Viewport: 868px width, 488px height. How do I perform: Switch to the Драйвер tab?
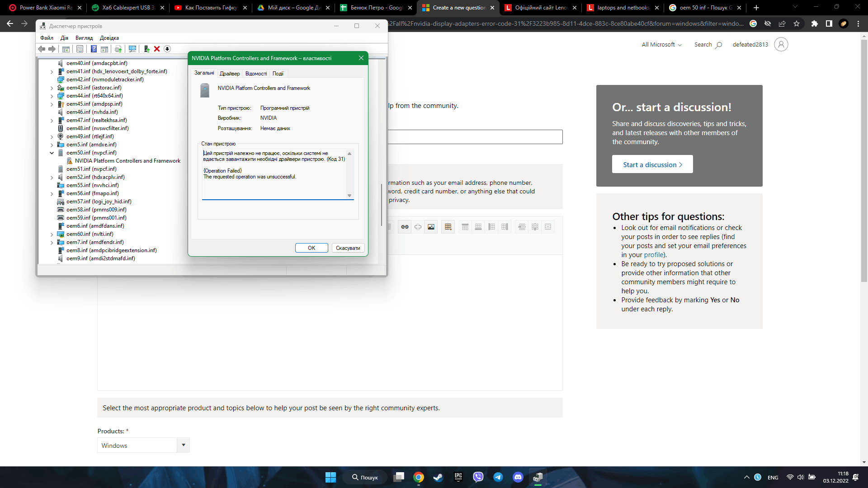point(230,74)
